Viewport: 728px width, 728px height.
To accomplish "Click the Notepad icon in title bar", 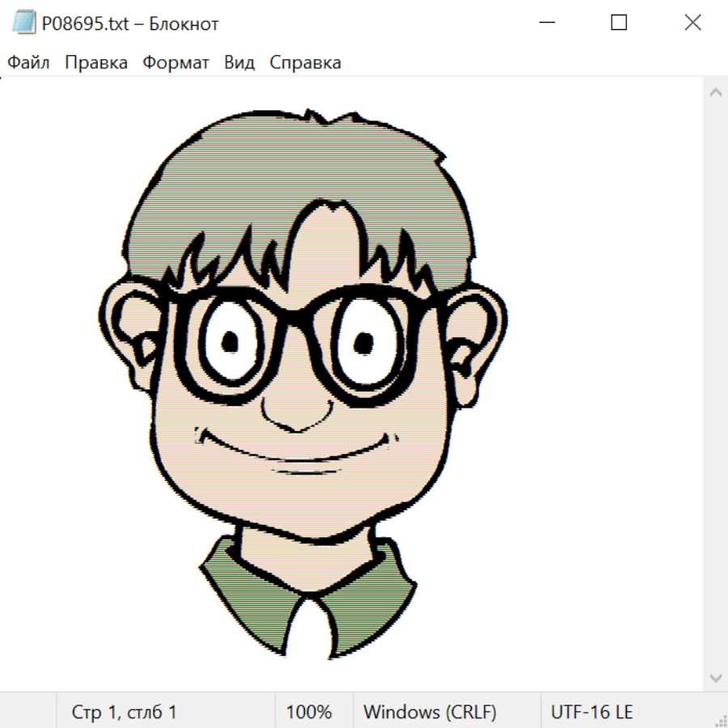I will [x=23, y=23].
